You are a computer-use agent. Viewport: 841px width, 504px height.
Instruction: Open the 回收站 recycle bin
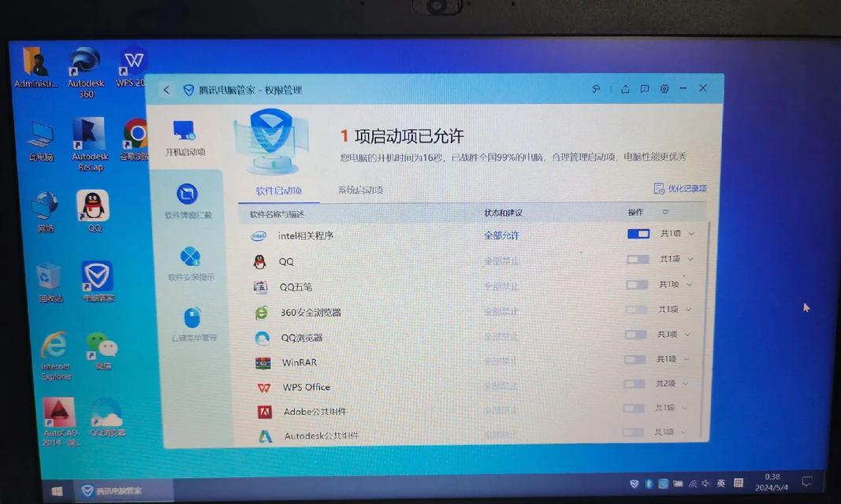click(x=50, y=283)
